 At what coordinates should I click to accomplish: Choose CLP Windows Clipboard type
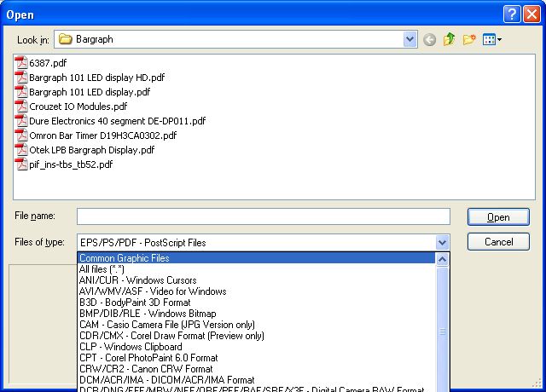click(257, 347)
